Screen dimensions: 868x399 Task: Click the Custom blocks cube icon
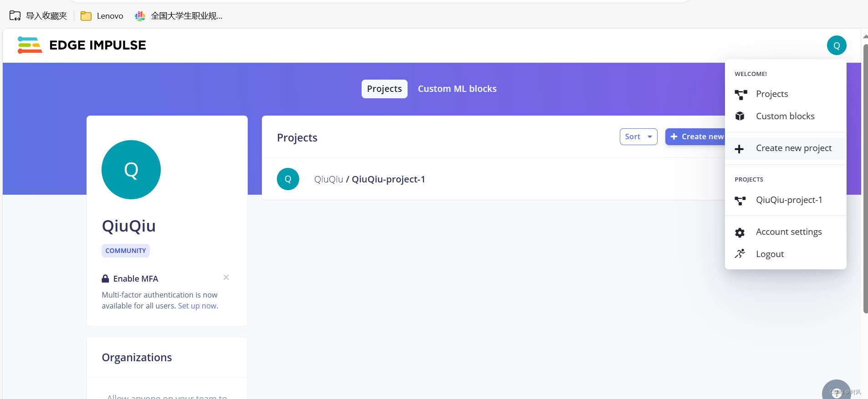tap(740, 116)
